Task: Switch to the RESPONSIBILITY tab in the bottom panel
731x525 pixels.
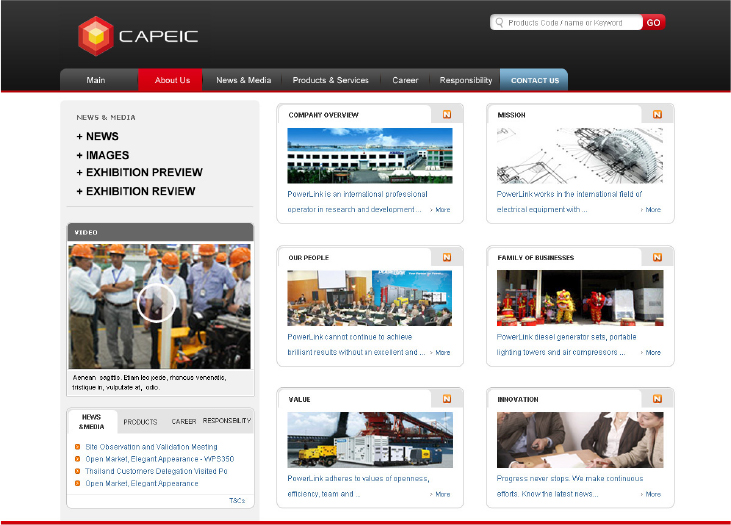Action: pos(227,421)
